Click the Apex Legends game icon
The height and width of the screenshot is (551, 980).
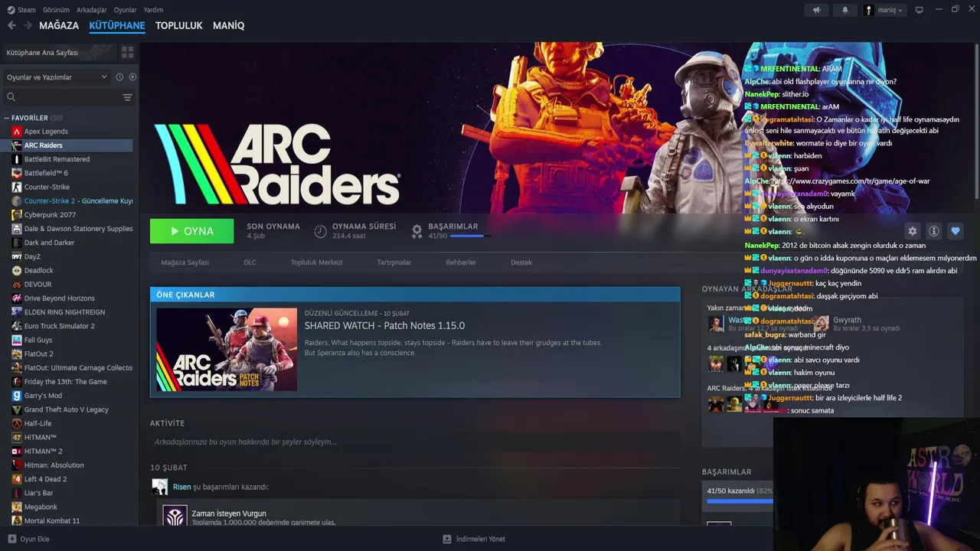pyautogui.click(x=17, y=132)
